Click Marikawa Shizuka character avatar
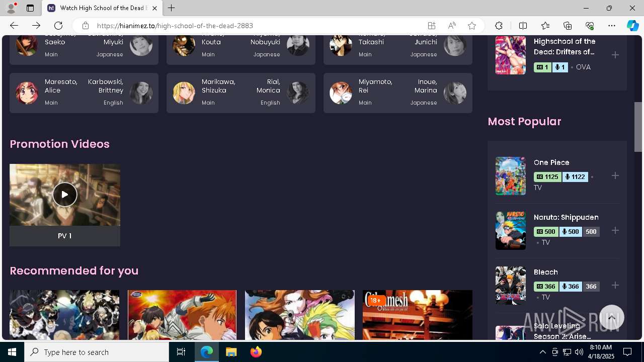The width and height of the screenshot is (644, 362). [184, 93]
